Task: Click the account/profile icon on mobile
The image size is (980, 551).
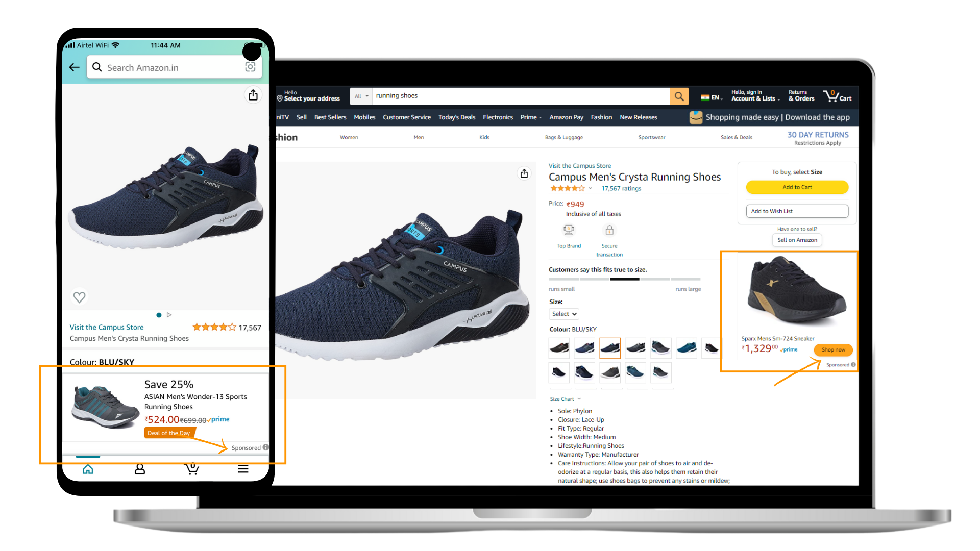Action: (x=139, y=469)
